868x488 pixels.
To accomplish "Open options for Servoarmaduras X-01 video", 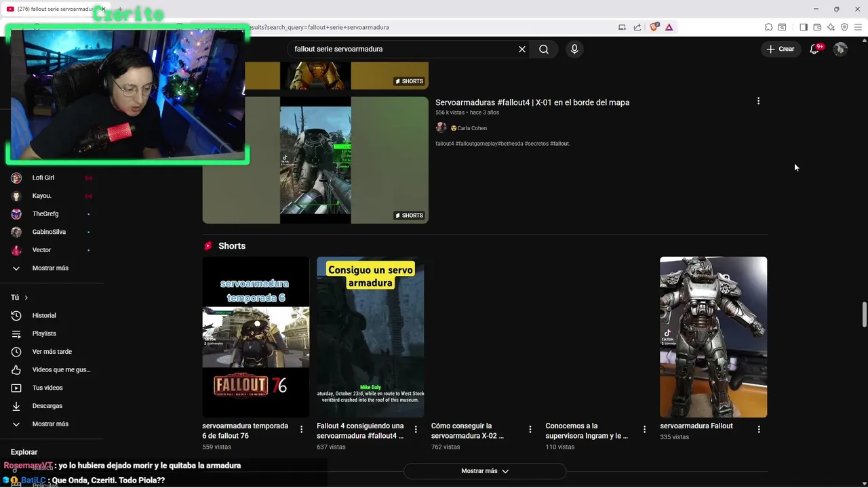I will coord(758,101).
